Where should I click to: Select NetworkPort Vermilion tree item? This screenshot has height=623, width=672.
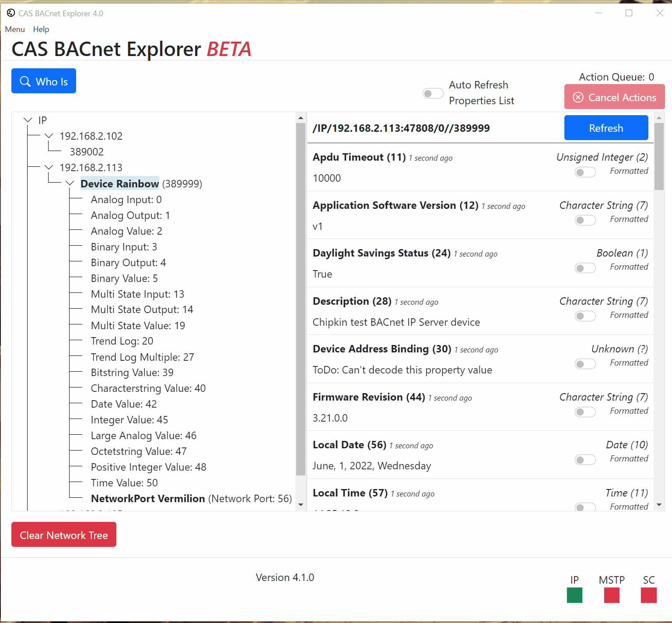click(x=191, y=499)
